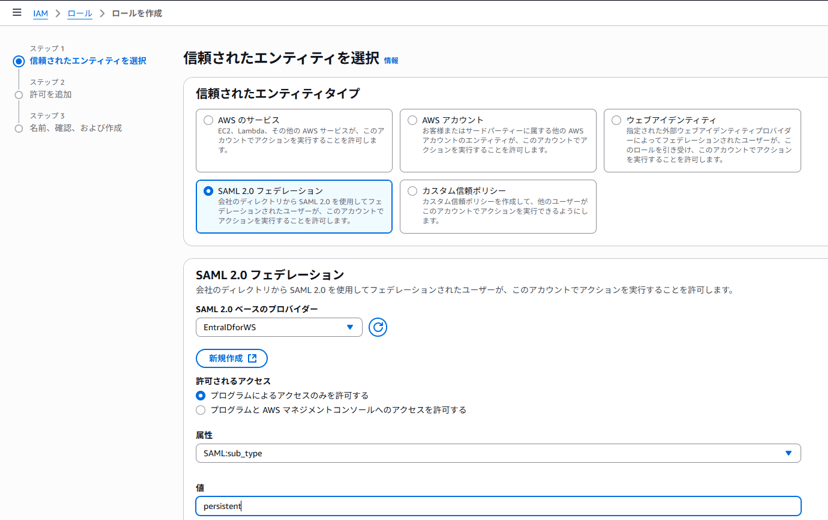Expand the SAML:sub_type attribute dropdown

[497, 453]
